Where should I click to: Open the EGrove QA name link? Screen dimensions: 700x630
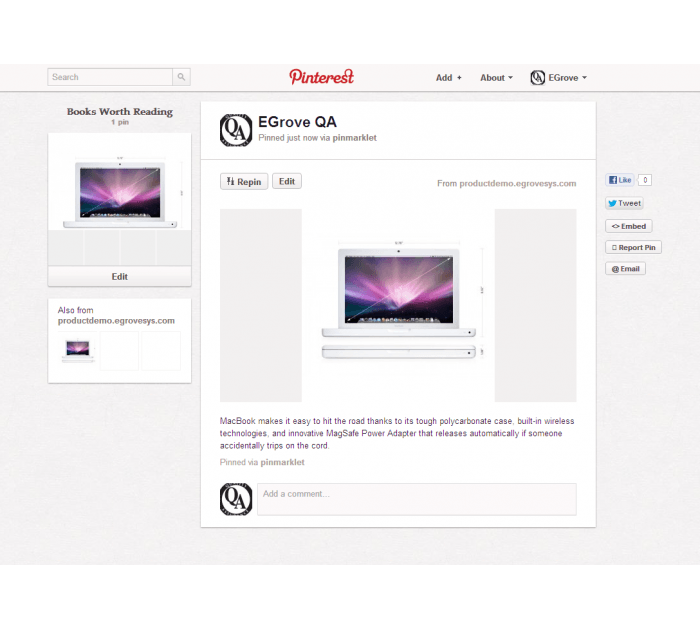coord(297,122)
